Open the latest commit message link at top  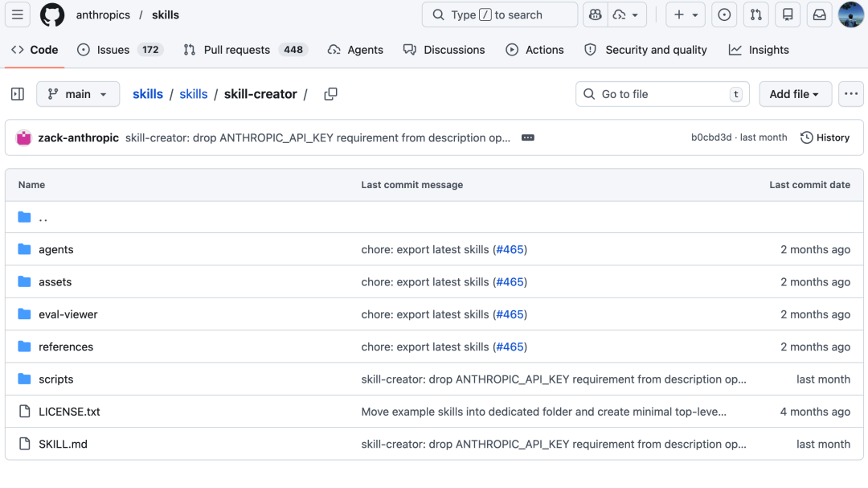click(317, 137)
